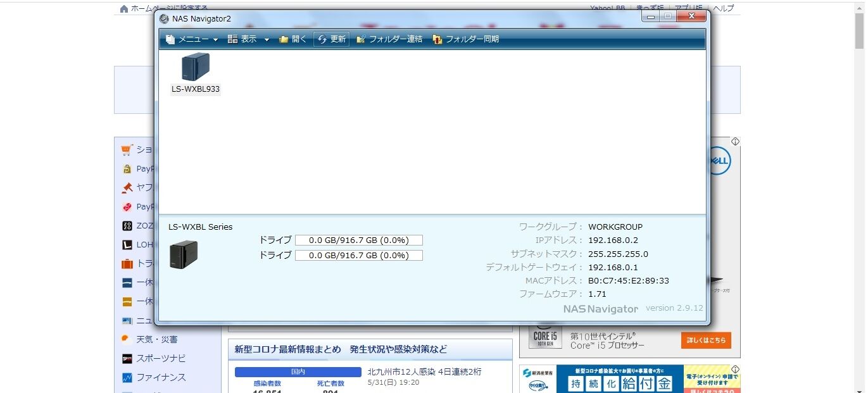Click the IP address 192.168.0.2
868x393 pixels.
pos(613,240)
